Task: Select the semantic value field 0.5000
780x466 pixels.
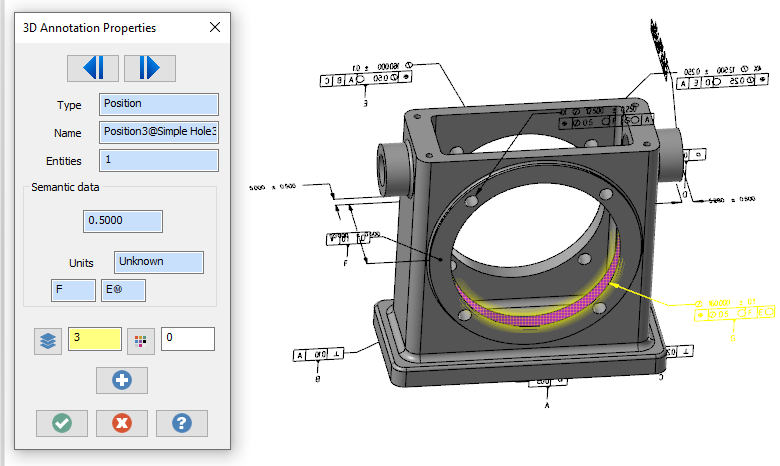Action: click(123, 221)
